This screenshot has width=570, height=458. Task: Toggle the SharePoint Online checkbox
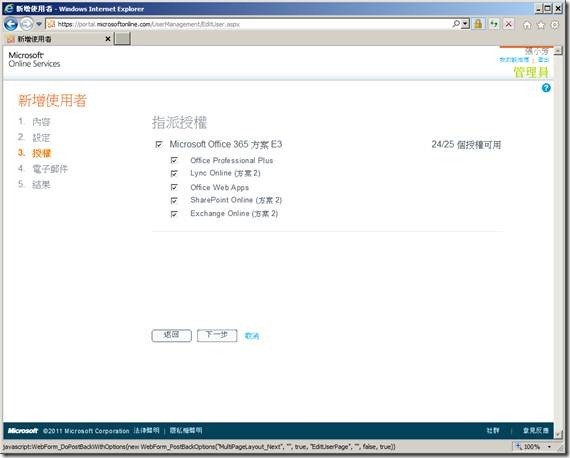pos(174,200)
